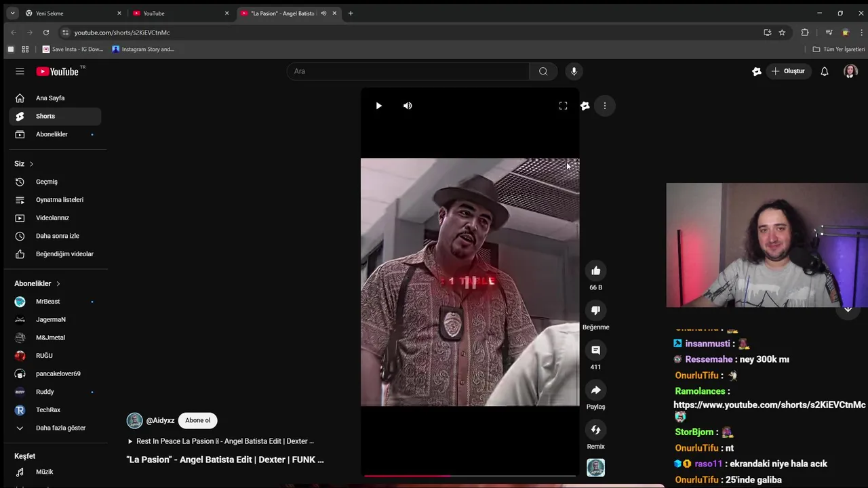This screenshot has height=488, width=868.
Task: Share the Short via Paylaş
Action: click(595, 390)
